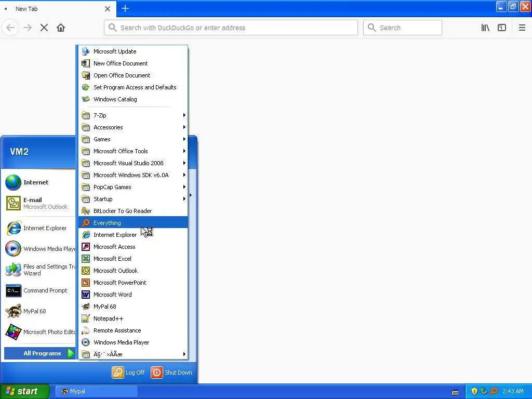The height and width of the screenshot is (399, 532).
Task: Click Files and Settings Transfer Wizard icon
Action: click(13, 270)
